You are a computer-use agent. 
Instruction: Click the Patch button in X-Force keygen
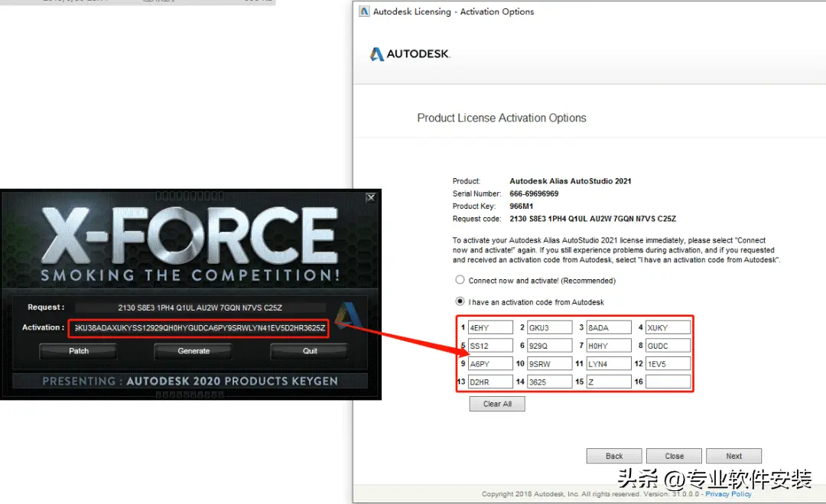pos(78,351)
